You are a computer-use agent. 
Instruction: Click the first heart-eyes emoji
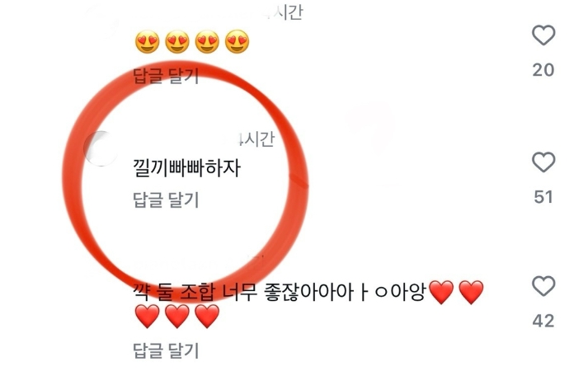pyautogui.click(x=147, y=41)
